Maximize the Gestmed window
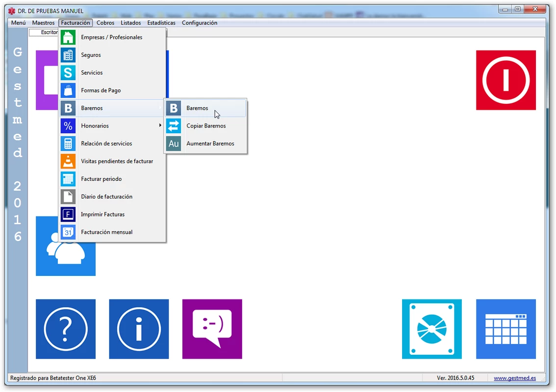556x392 pixels. click(x=517, y=10)
